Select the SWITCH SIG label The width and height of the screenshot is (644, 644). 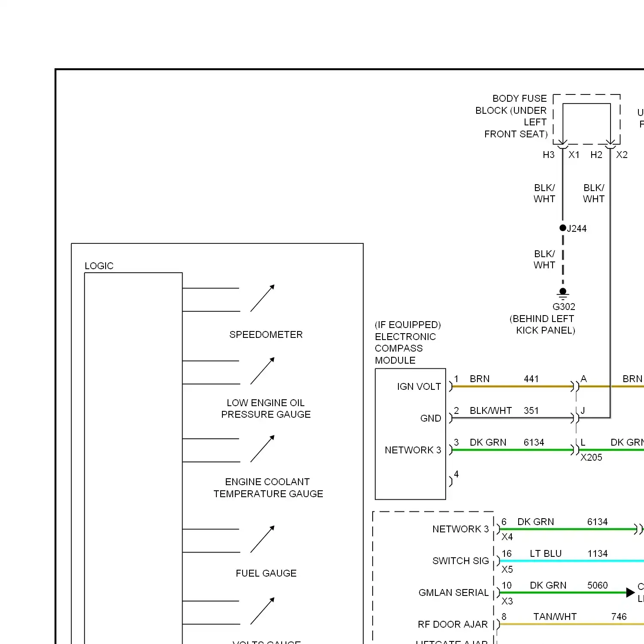click(x=461, y=561)
